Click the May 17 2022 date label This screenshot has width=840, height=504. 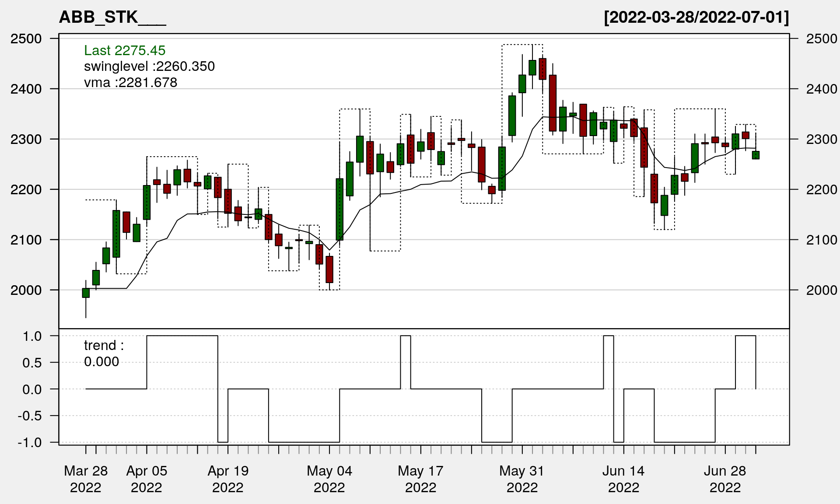[x=420, y=479]
